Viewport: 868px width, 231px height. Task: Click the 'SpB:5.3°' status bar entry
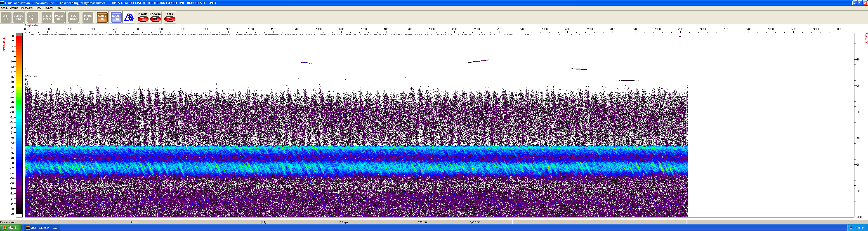coord(475,222)
